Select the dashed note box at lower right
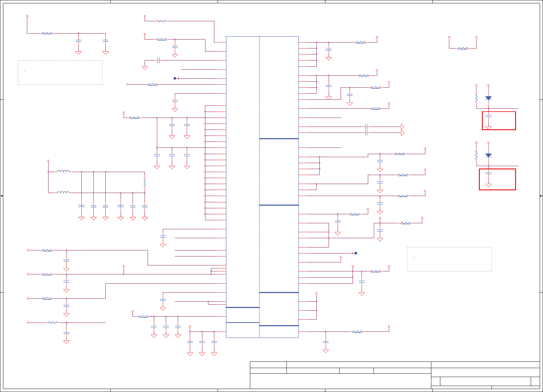 point(449,259)
